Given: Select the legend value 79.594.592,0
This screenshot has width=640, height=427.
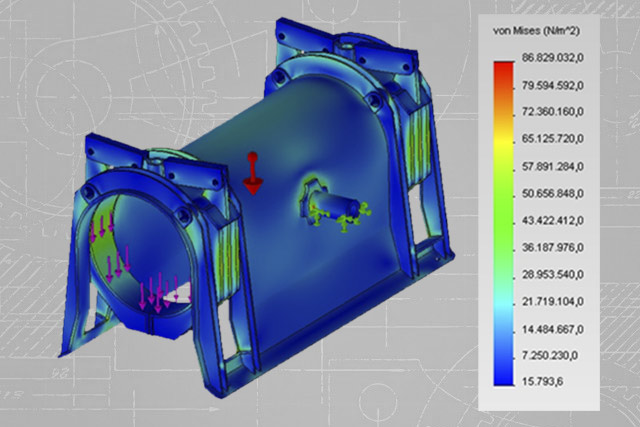Looking at the screenshot, I should coord(553,86).
